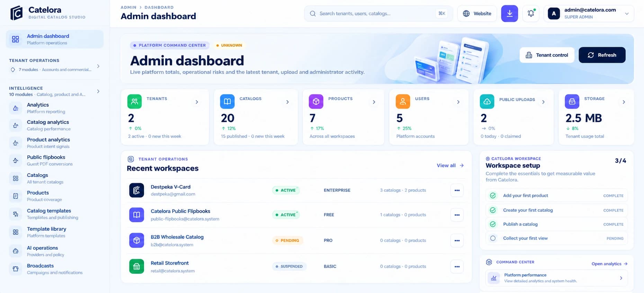Click the Tenant control button
The image size is (644, 293).
coord(547,55)
